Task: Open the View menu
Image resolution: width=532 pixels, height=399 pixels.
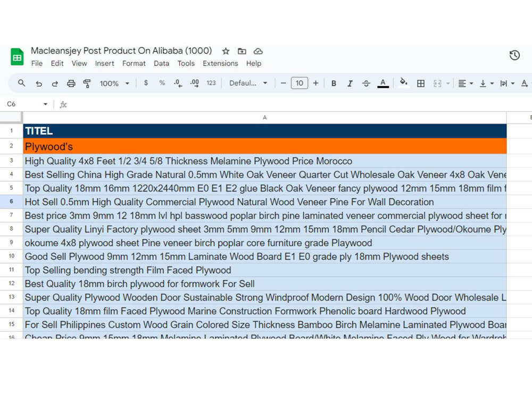Action: [79, 63]
